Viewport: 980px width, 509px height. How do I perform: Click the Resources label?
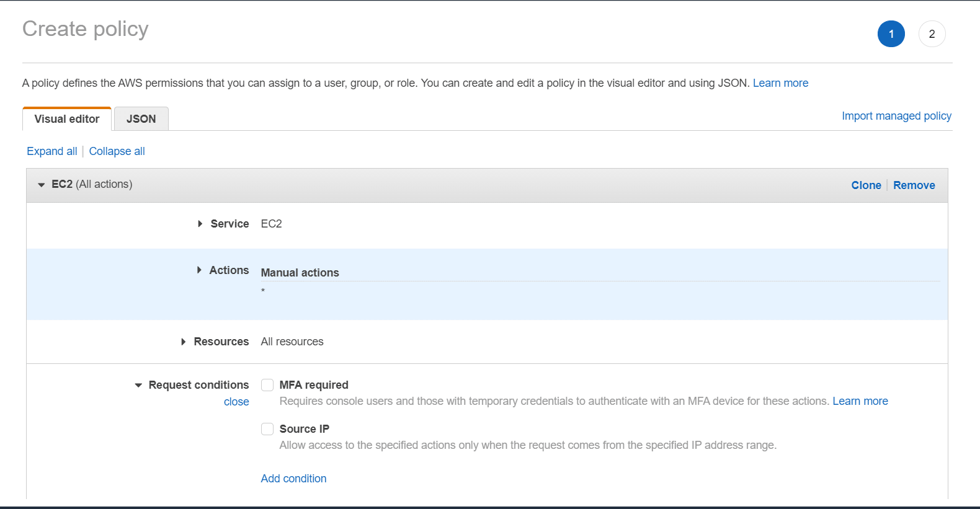pyautogui.click(x=221, y=342)
